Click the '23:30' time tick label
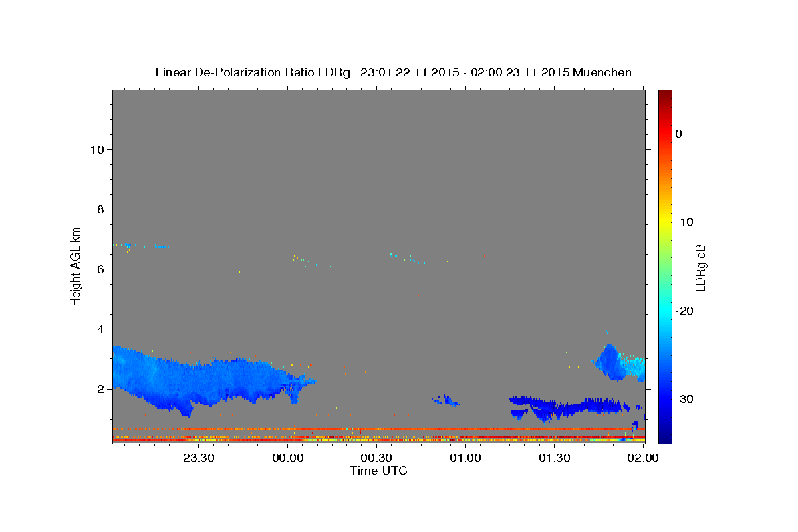Screen dimensions: 798x532 (198, 458)
